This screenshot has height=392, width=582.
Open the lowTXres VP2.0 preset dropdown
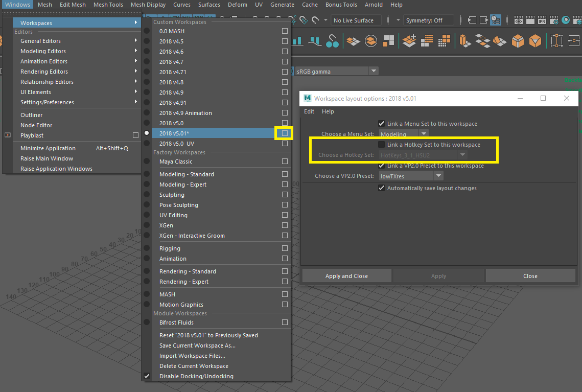pos(438,175)
